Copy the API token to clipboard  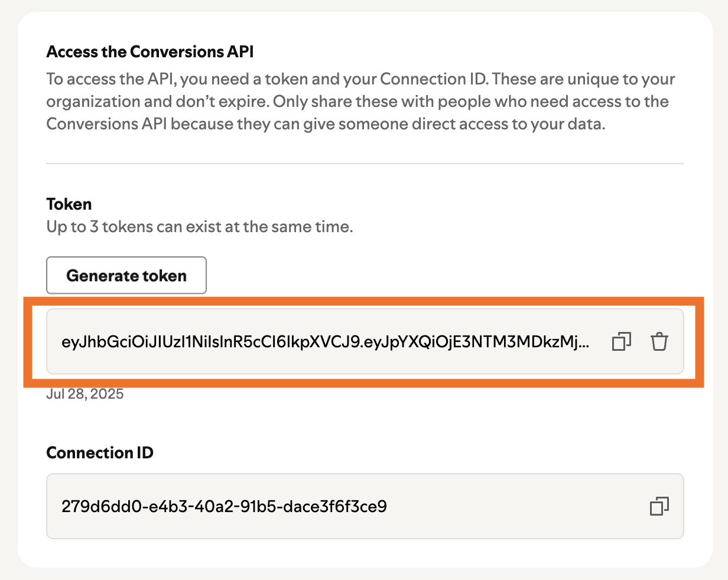pyautogui.click(x=621, y=341)
